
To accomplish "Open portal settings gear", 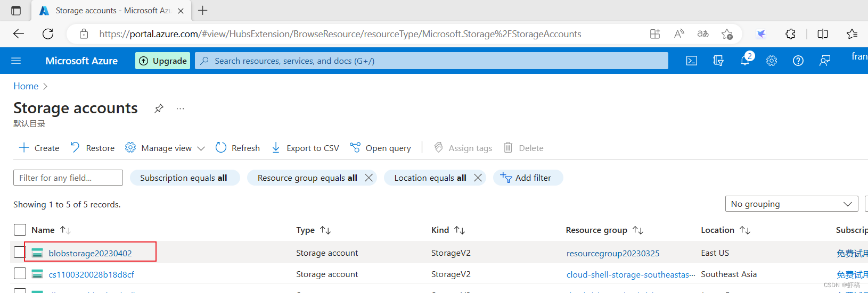I will point(772,61).
